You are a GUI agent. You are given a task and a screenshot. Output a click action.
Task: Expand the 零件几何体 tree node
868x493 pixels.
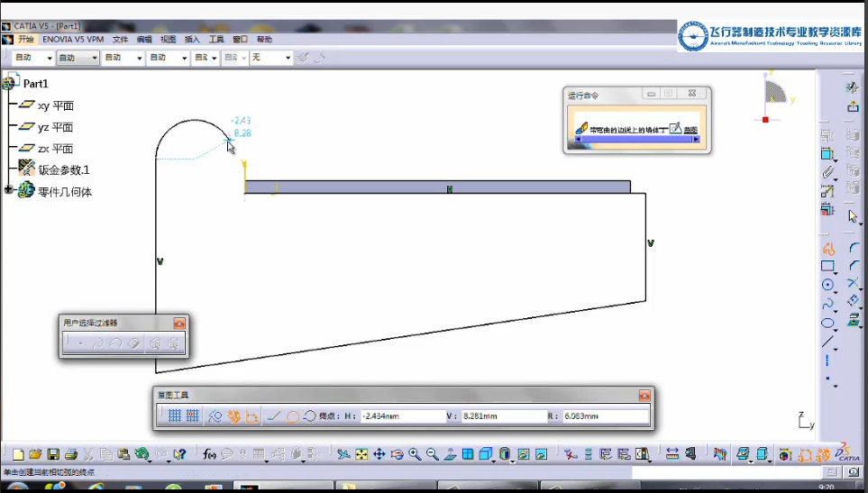[9, 190]
